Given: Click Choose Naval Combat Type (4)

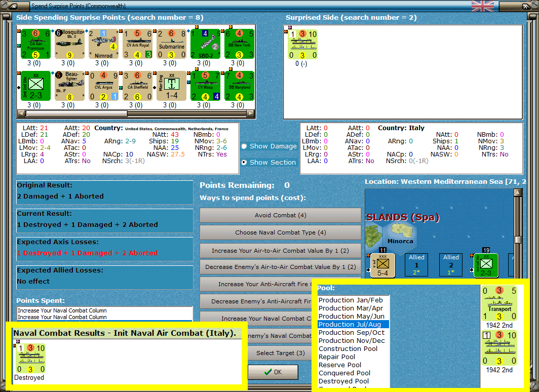Looking at the screenshot, I should pyautogui.click(x=281, y=232).
